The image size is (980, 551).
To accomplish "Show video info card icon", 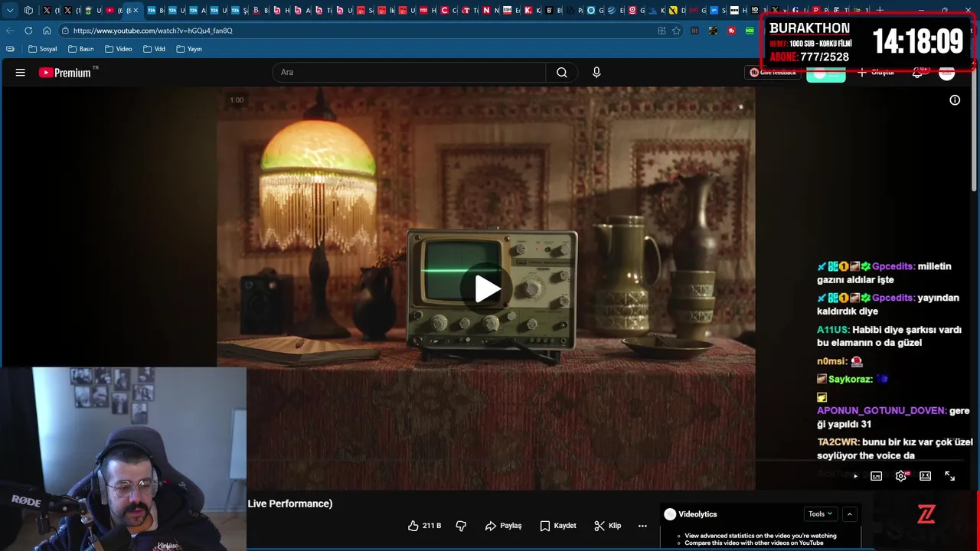I will pyautogui.click(x=955, y=100).
